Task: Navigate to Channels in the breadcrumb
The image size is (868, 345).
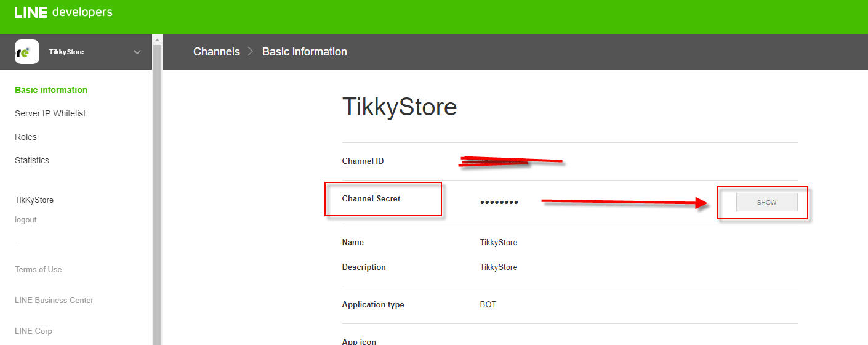Action: point(217,52)
